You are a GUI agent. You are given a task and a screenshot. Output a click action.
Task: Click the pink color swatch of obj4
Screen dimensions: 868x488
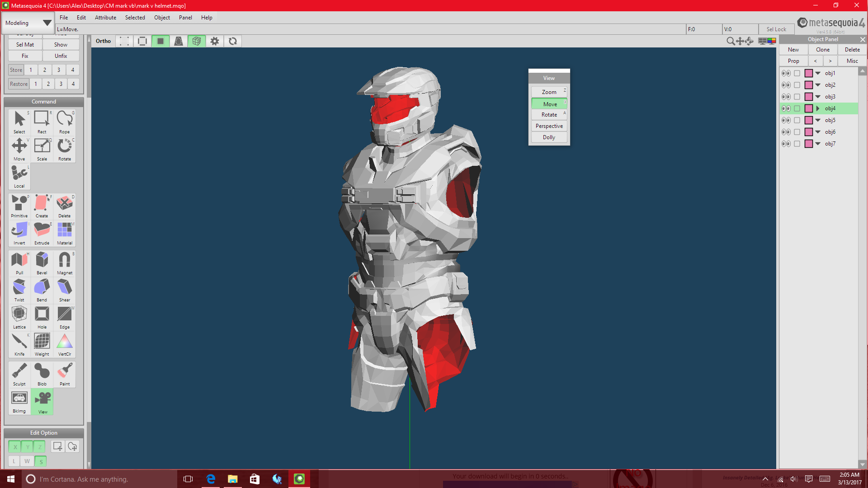[x=809, y=108]
